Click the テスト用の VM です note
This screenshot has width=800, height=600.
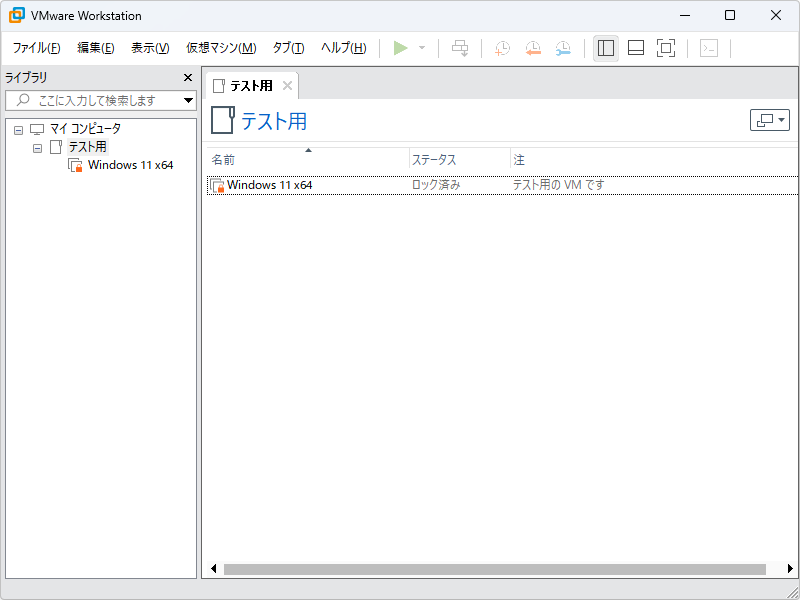click(558, 185)
